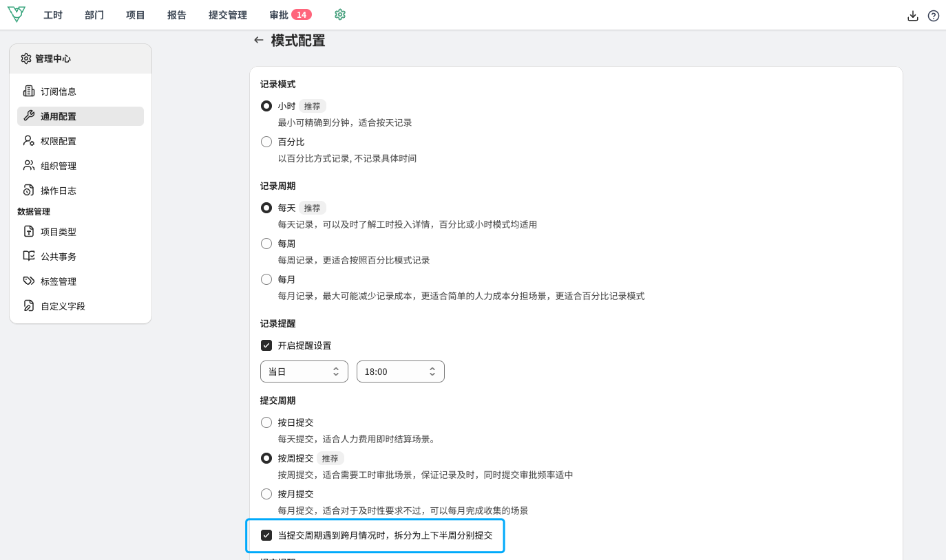The height and width of the screenshot is (560, 946).
Task: Select the 百分比 record mode radio
Action: click(266, 142)
